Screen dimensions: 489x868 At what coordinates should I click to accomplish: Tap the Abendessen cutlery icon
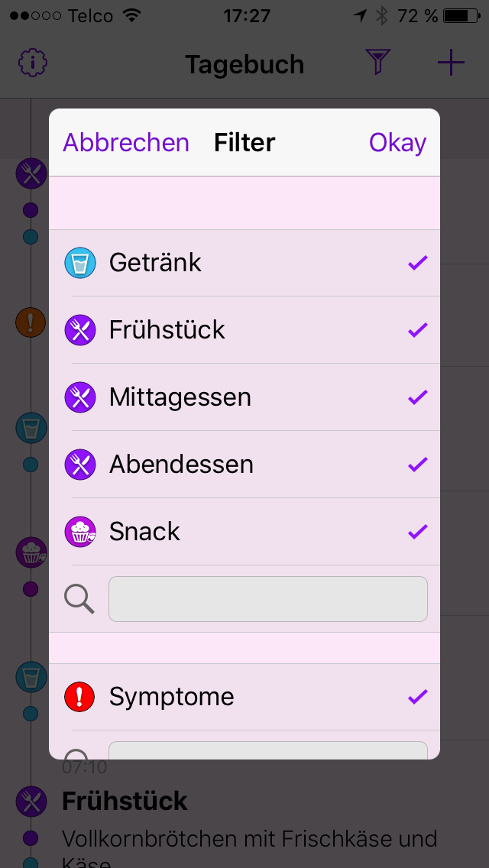coord(80,465)
